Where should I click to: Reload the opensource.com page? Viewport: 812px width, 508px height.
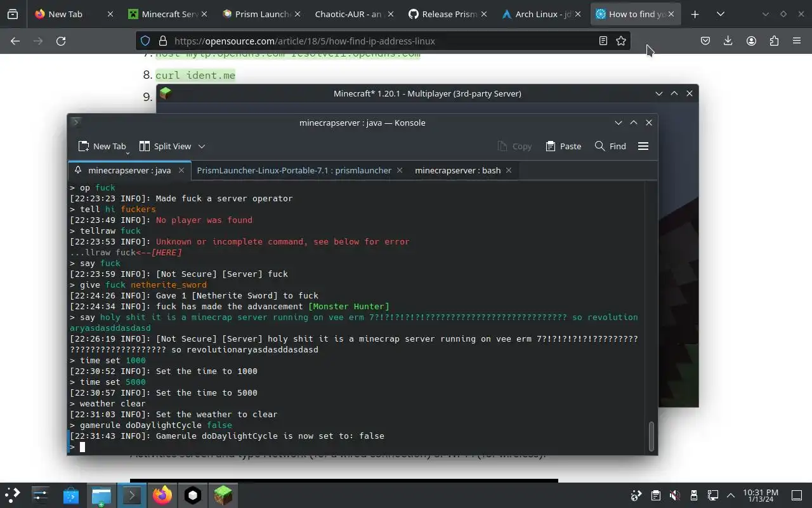pos(61,41)
